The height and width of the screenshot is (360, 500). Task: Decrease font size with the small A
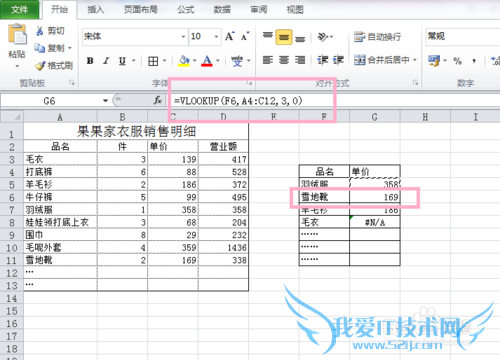coord(245,36)
